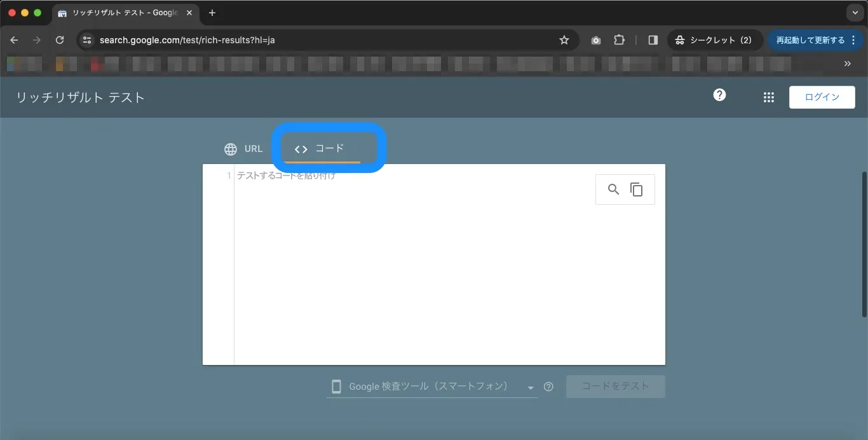Open the help question mark icon in header
Screen dimensions: 868x440
[719, 95]
